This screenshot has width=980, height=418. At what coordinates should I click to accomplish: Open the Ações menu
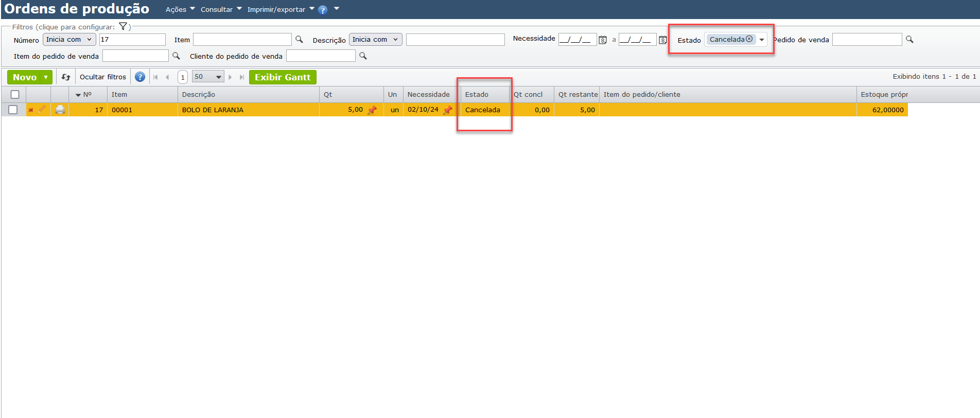[x=180, y=9]
